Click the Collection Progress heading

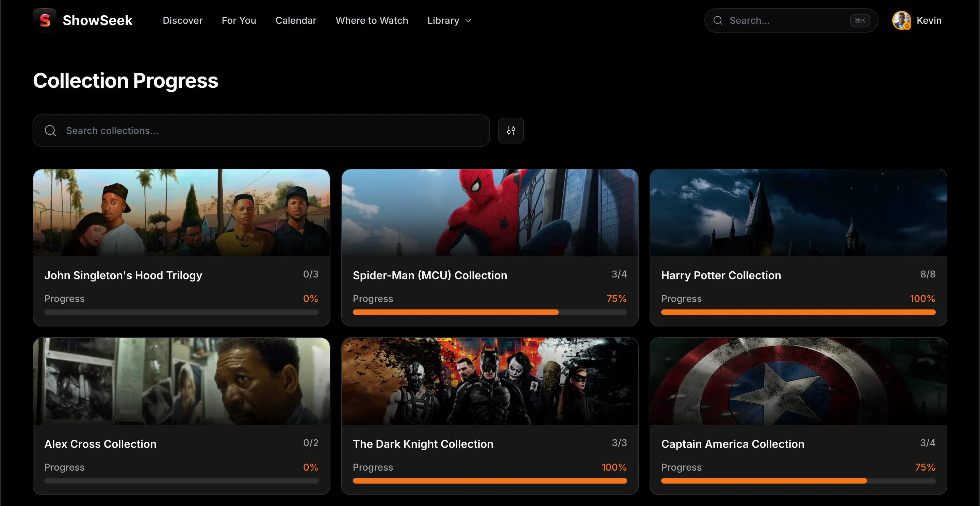(x=126, y=81)
